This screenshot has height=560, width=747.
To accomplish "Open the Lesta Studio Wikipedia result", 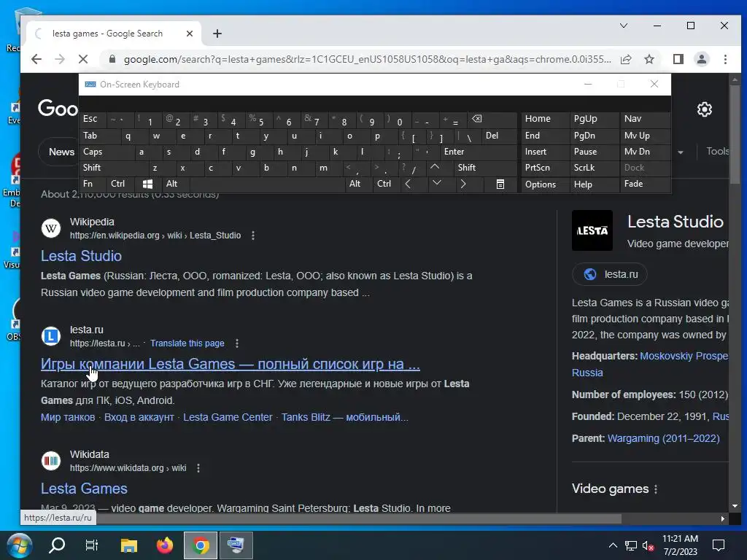I will coord(81,256).
